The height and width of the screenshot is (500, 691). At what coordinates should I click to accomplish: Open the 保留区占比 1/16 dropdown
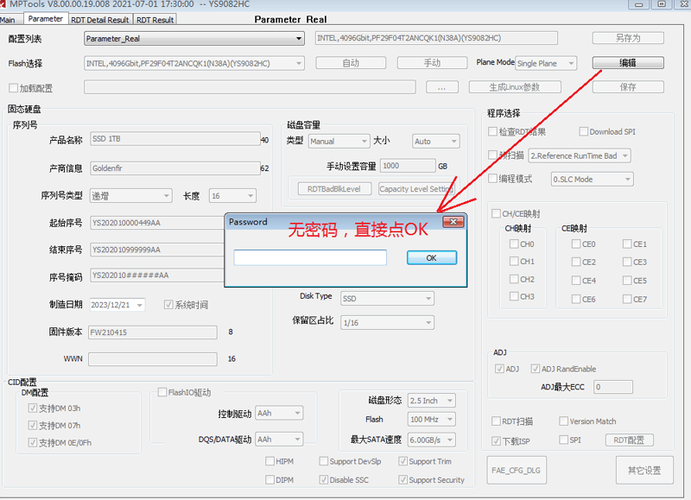[387, 323]
